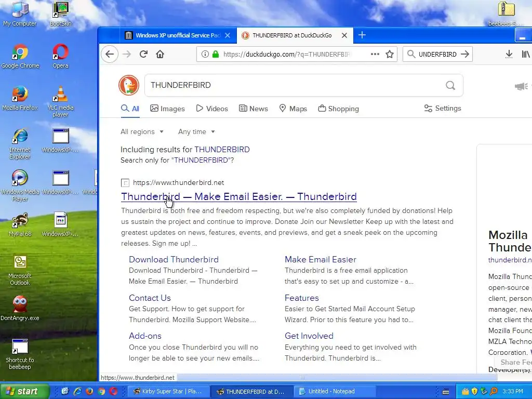Open MyPal 68 desktop shortcut
Image resolution: width=532 pixels, height=399 pixels.
point(20,224)
